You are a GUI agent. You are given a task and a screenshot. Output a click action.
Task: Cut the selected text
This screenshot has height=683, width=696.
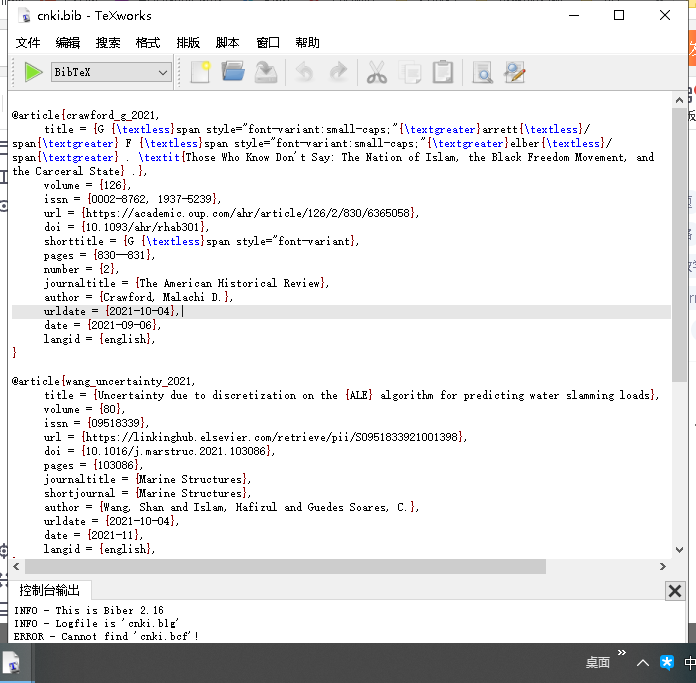click(x=376, y=72)
